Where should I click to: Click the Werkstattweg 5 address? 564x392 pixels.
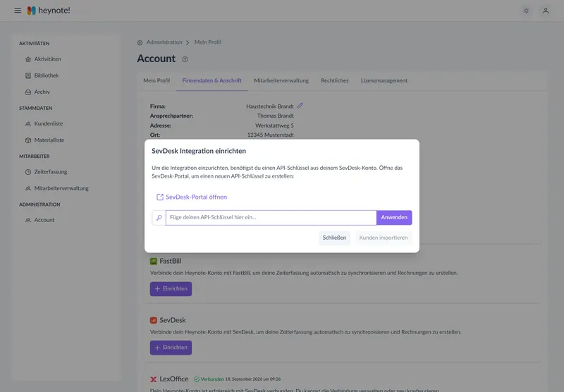point(274,125)
